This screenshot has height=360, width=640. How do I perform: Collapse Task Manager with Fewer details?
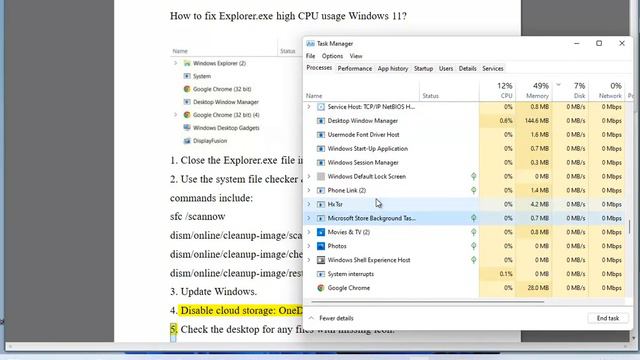(331, 318)
